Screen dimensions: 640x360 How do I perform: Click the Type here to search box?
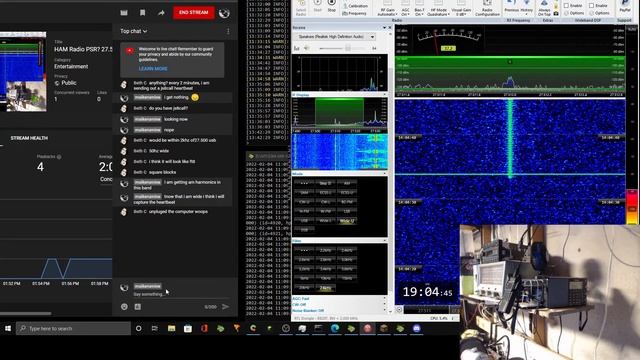coord(73,328)
